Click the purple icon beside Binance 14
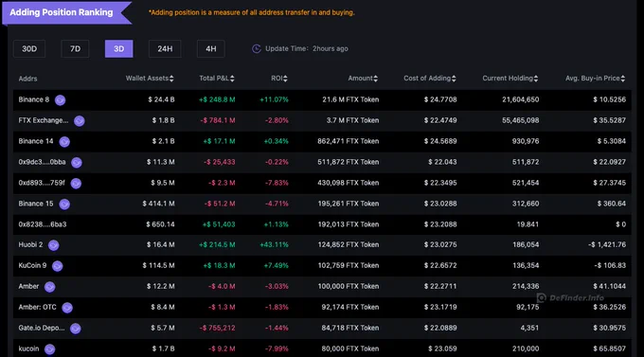The width and height of the screenshot is (644, 357). click(64, 142)
